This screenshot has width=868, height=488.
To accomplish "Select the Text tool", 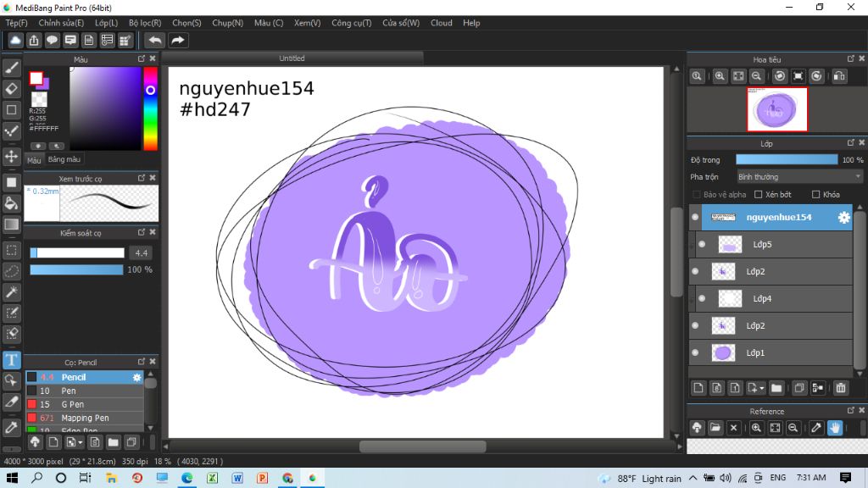I will tap(12, 360).
